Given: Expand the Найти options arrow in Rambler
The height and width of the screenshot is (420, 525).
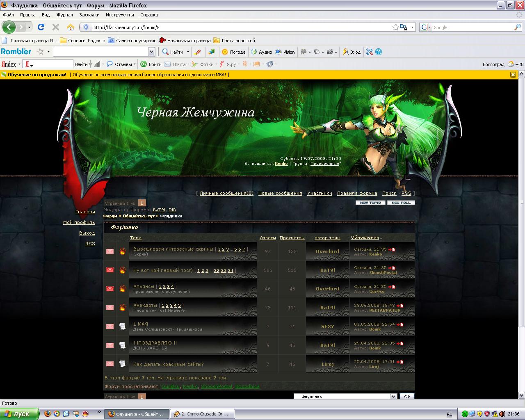Looking at the screenshot, I should [x=188, y=52].
